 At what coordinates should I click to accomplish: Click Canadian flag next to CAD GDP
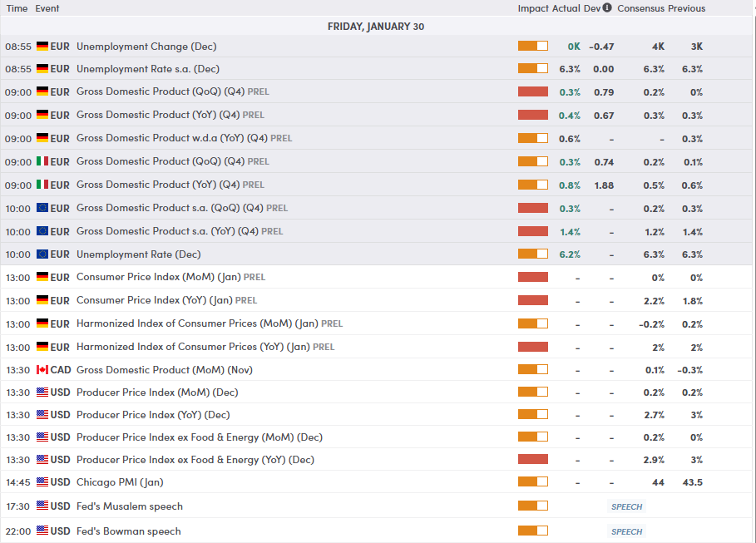42,370
